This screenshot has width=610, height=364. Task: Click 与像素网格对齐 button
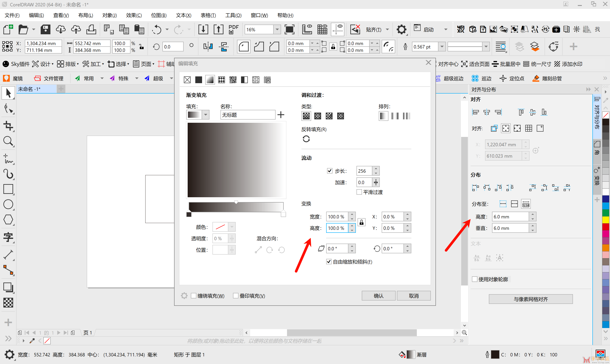(530, 299)
